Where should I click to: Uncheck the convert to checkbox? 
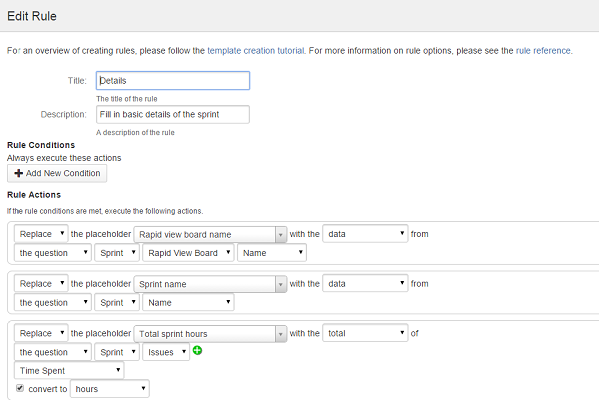(x=21, y=388)
